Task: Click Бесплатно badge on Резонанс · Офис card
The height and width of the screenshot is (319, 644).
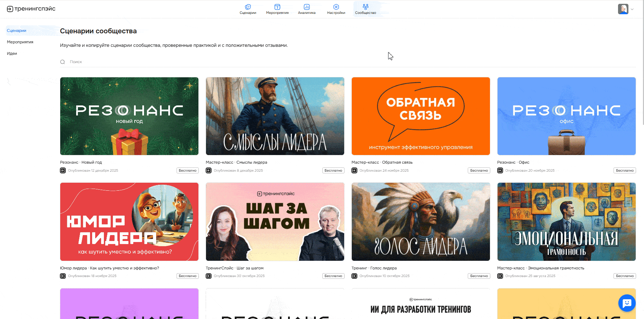Action: point(625,171)
